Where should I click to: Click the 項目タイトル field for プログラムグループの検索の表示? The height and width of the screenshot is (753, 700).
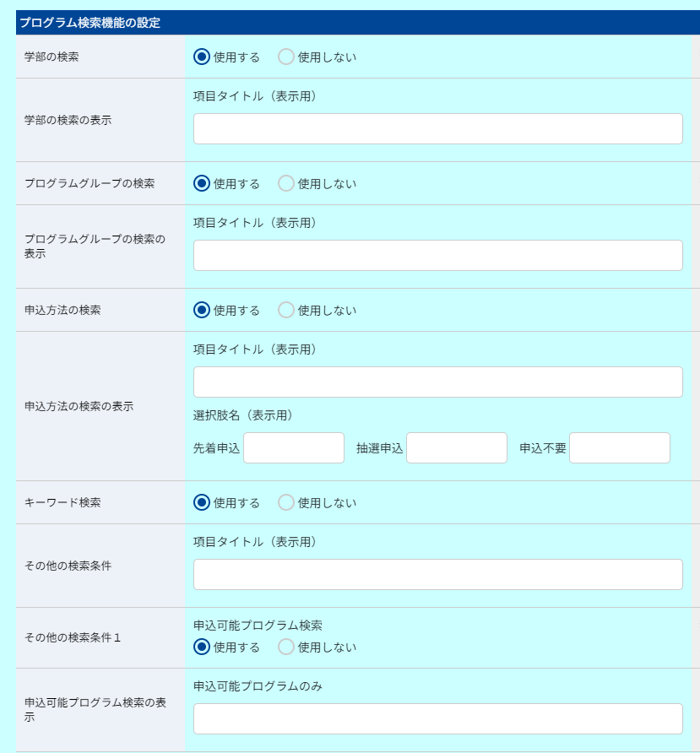tap(437, 256)
